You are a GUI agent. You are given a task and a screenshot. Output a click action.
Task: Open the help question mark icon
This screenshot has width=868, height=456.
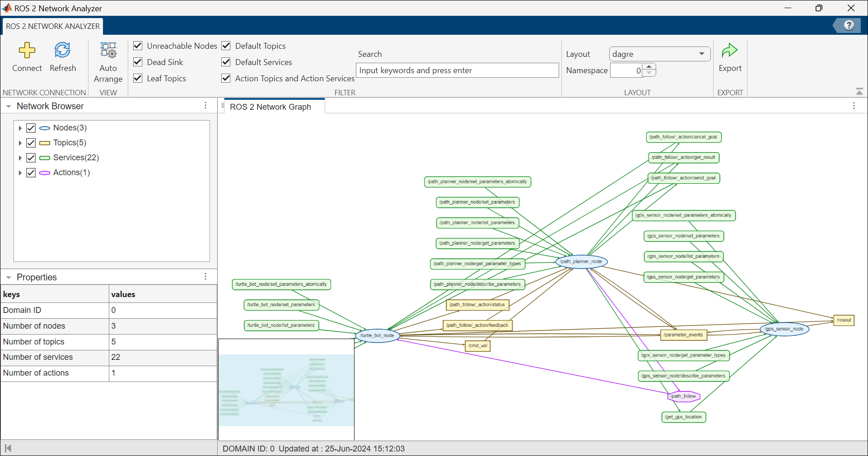(849, 26)
